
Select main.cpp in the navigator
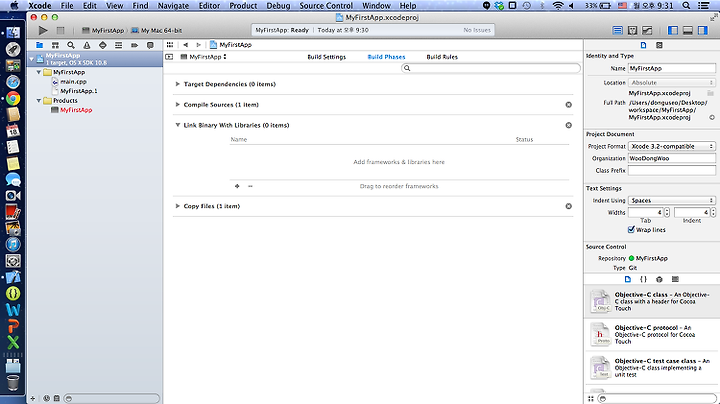[x=73, y=82]
